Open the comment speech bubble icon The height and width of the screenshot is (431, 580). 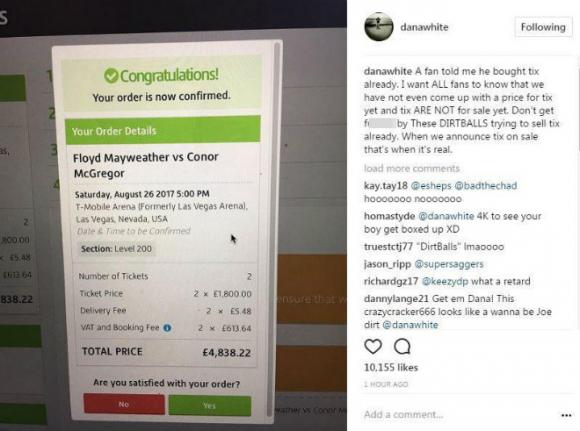[402, 346]
